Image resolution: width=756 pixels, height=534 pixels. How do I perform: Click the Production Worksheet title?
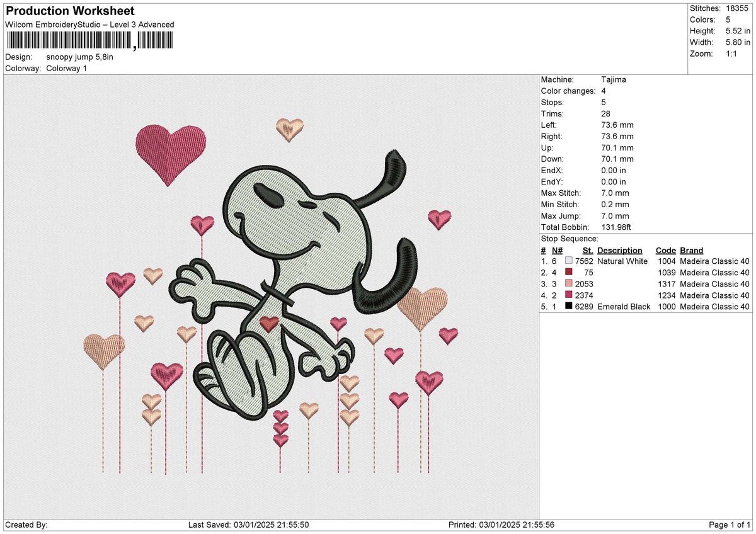coord(69,11)
